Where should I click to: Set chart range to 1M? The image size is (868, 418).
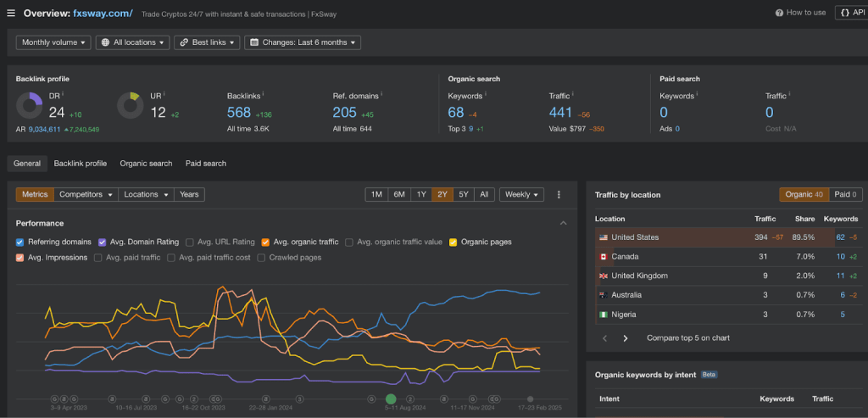click(x=376, y=194)
